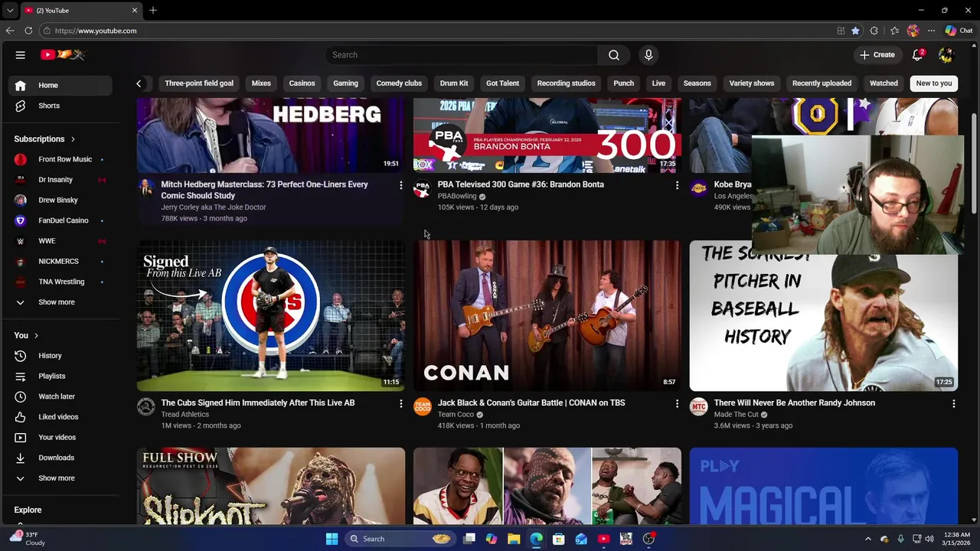980x551 pixels.
Task: Click the weather widget showing 33°F Cloudy
Action: click(28, 539)
